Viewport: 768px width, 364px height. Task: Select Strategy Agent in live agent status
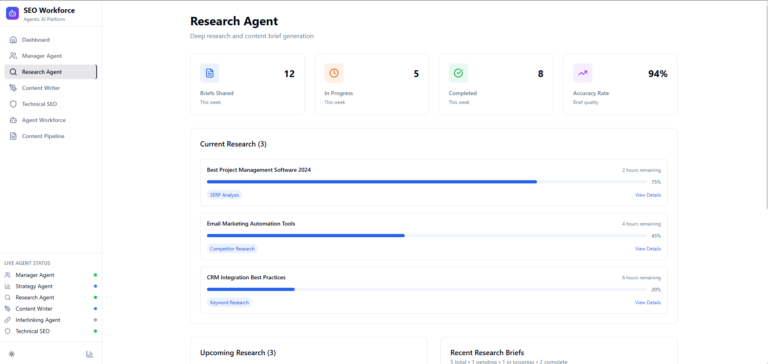click(x=50, y=286)
